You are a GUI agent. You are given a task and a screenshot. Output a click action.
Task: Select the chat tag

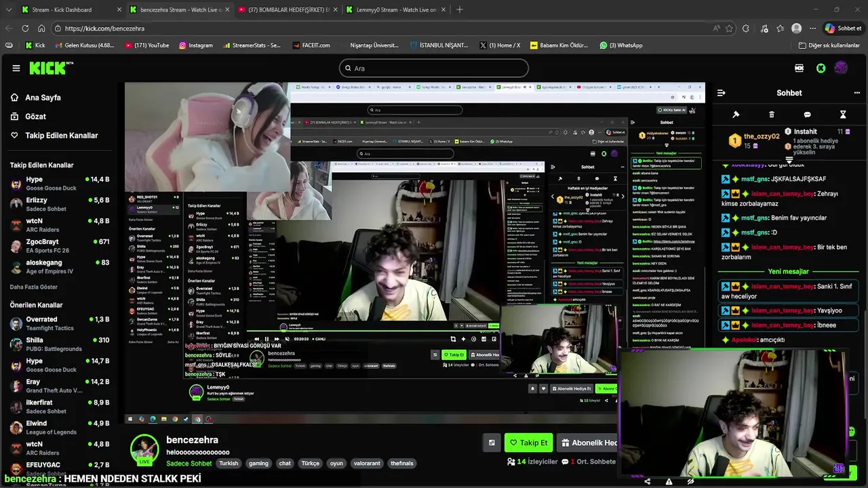point(285,464)
